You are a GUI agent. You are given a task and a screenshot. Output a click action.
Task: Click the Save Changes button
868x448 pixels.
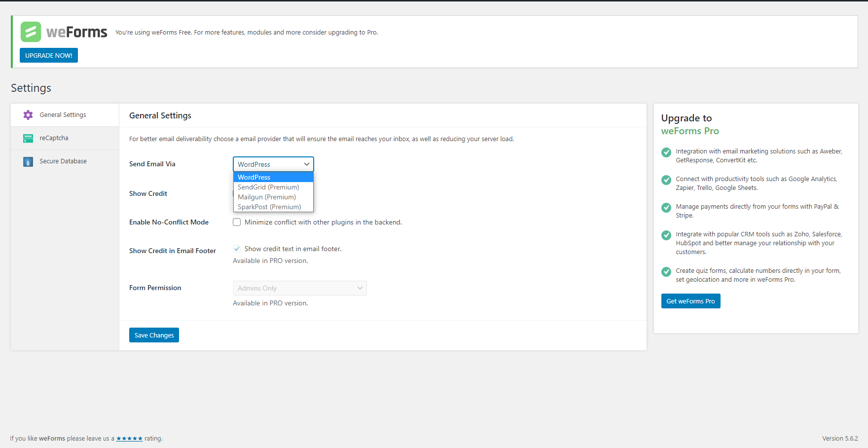pos(154,335)
